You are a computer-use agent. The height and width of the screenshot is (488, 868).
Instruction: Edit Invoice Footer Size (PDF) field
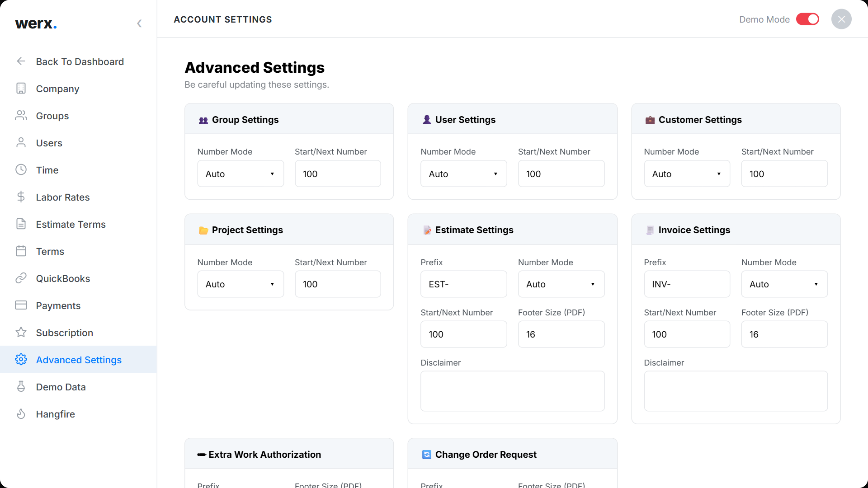click(784, 334)
